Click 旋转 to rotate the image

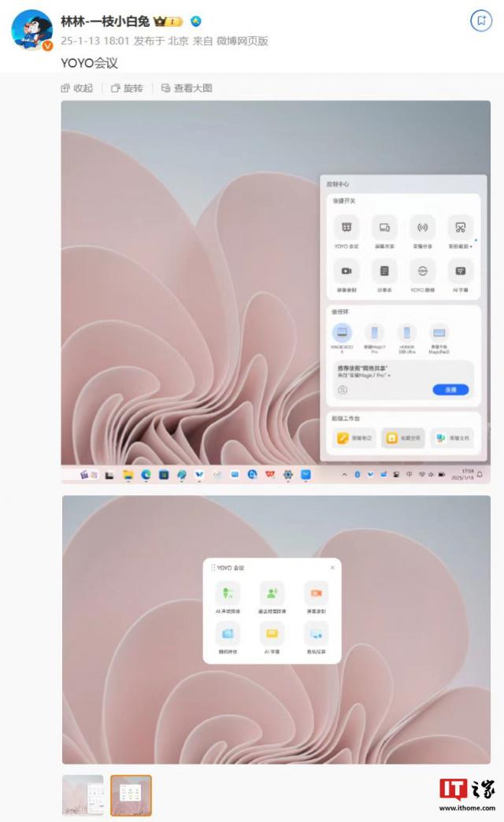127,88
